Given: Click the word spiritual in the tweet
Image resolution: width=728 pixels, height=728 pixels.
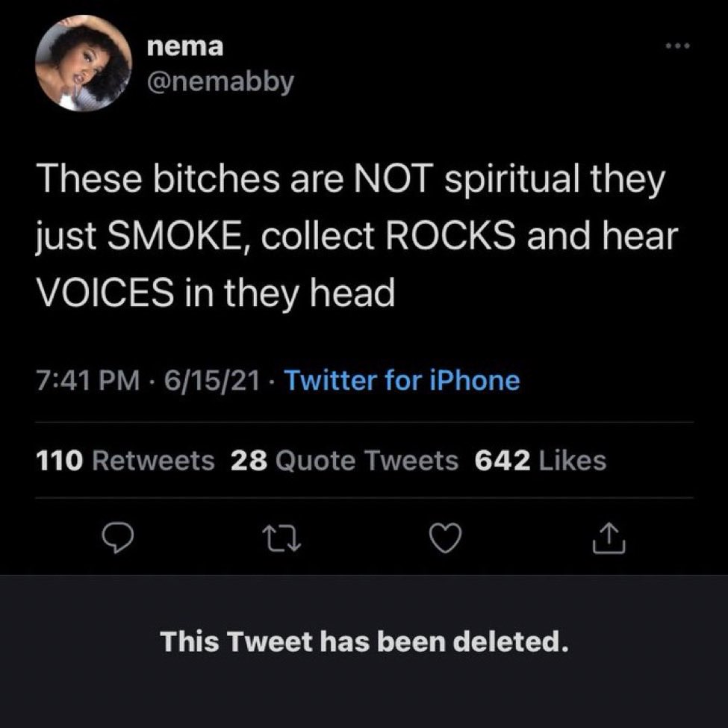Looking at the screenshot, I should coord(512,181).
